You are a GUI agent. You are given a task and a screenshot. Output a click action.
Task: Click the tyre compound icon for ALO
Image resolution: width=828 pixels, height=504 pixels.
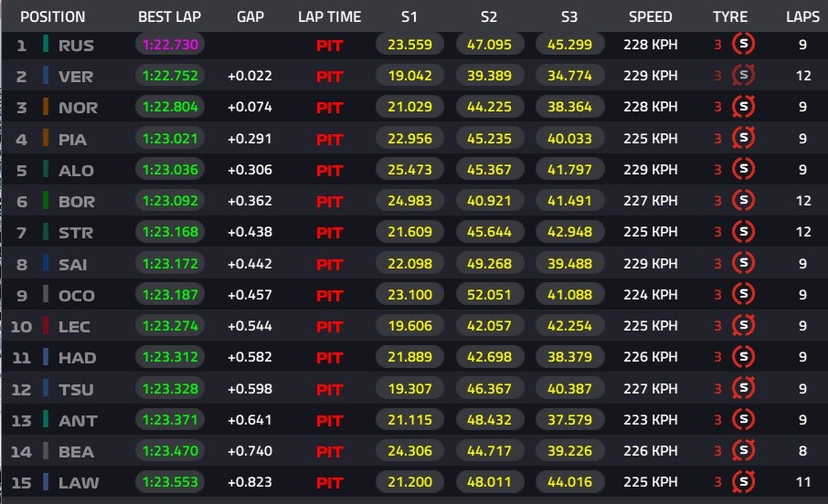click(743, 170)
